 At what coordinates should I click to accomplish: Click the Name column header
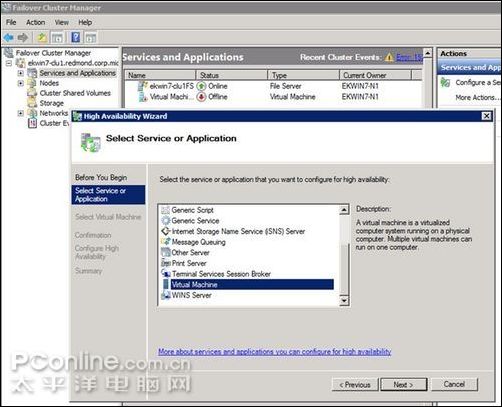[x=160, y=75]
